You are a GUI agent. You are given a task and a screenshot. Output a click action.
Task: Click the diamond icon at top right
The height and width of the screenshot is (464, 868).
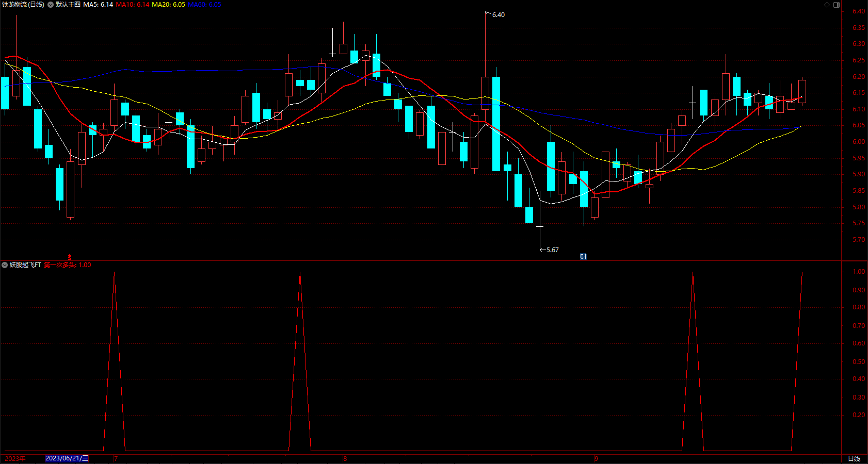pos(827,5)
